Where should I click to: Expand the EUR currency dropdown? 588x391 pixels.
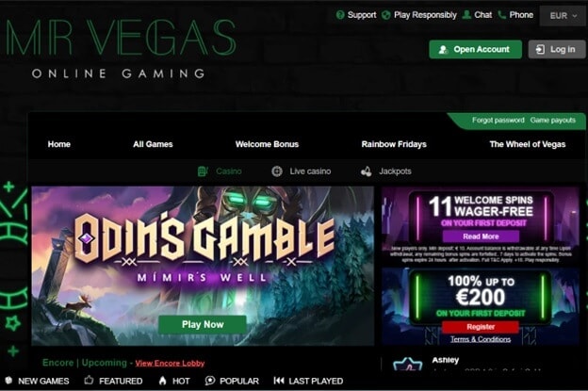(x=563, y=16)
